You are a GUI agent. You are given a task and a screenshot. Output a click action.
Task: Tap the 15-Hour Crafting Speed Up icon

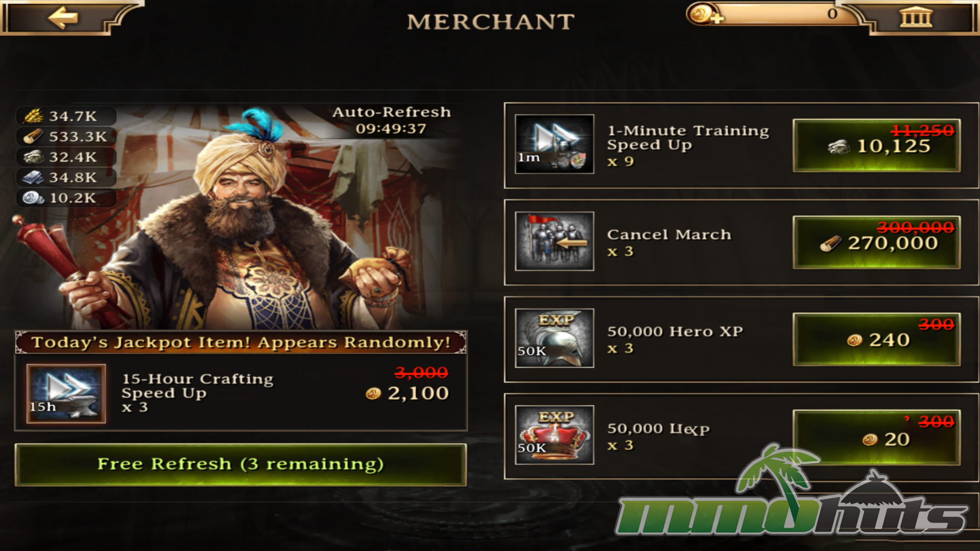[x=66, y=393]
